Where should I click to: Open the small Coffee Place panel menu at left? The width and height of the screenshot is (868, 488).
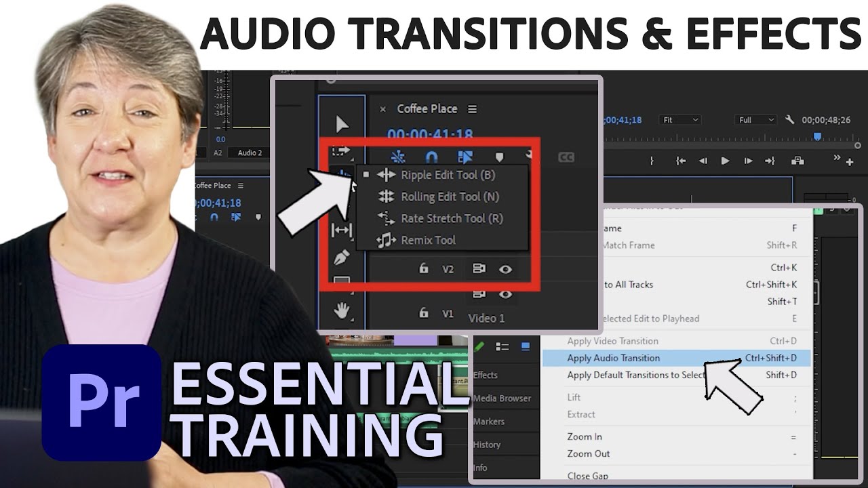coord(240,186)
